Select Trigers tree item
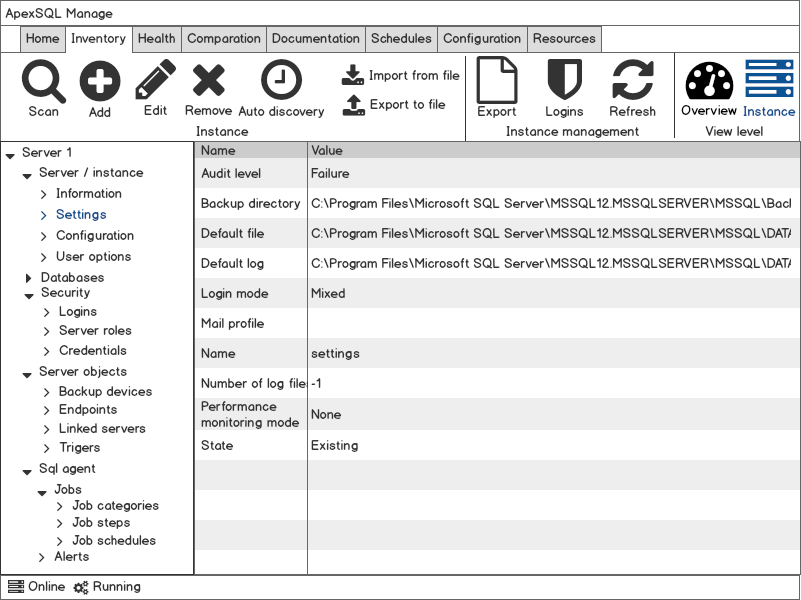This screenshot has height=600, width=801. pos(80,447)
